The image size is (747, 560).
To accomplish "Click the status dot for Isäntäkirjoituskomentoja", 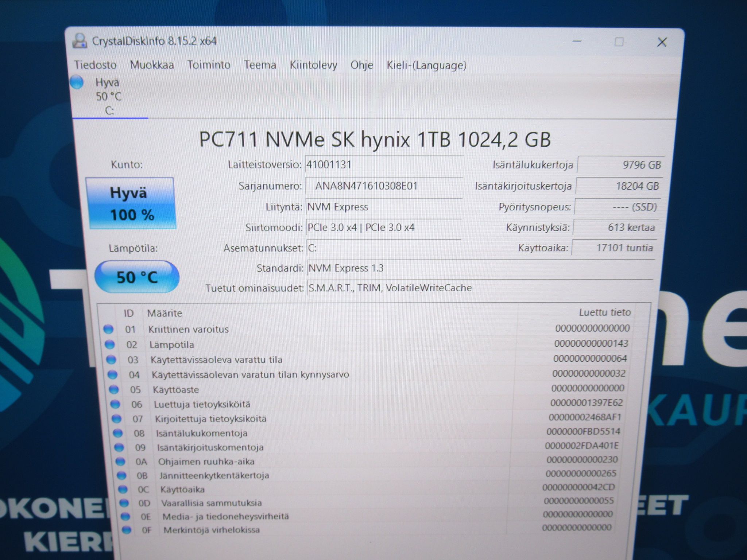I will coord(119,447).
